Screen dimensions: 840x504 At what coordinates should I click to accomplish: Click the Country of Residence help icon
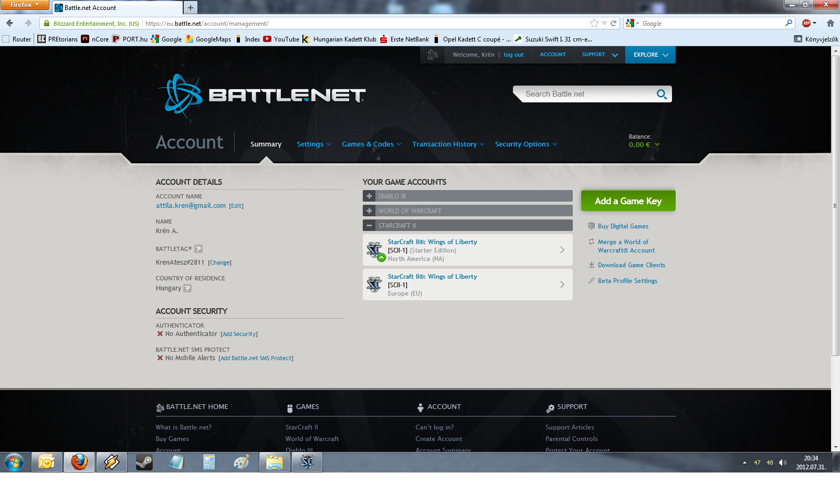[187, 288]
